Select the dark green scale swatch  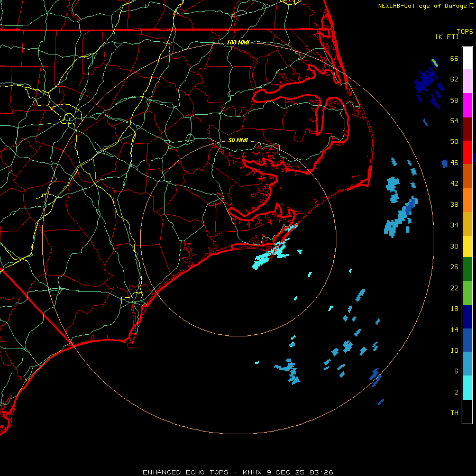click(x=467, y=269)
